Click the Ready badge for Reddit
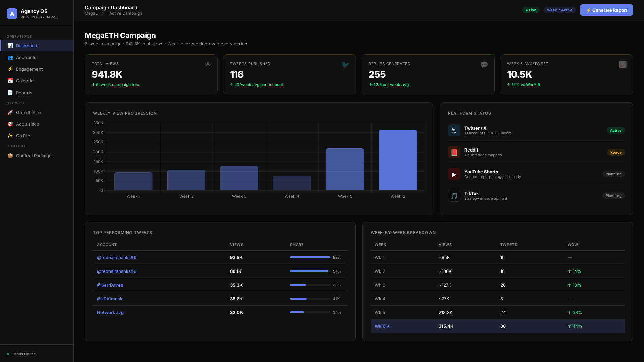Viewport: 644px width, 362px height. pyautogui.click(x=616, y=152)
